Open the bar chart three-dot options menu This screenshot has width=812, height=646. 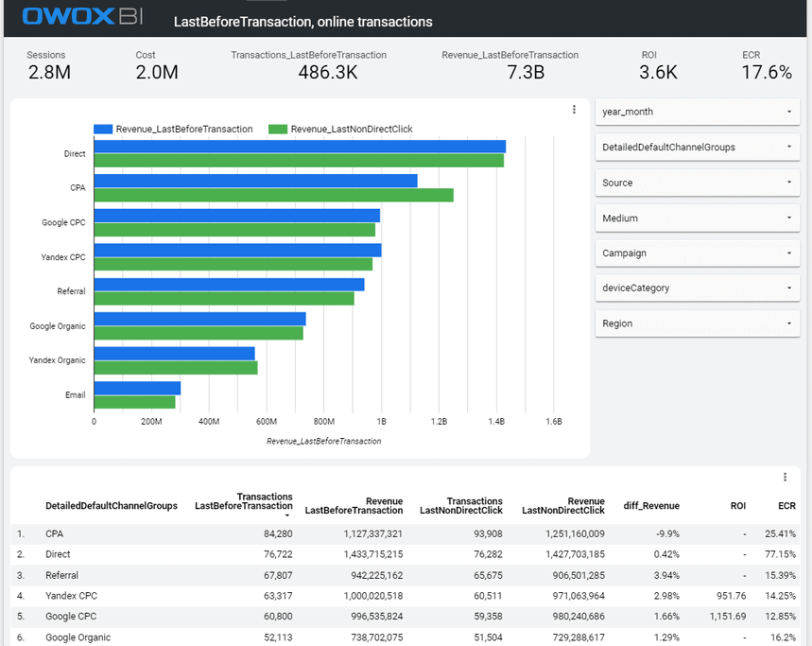[574, 110]
